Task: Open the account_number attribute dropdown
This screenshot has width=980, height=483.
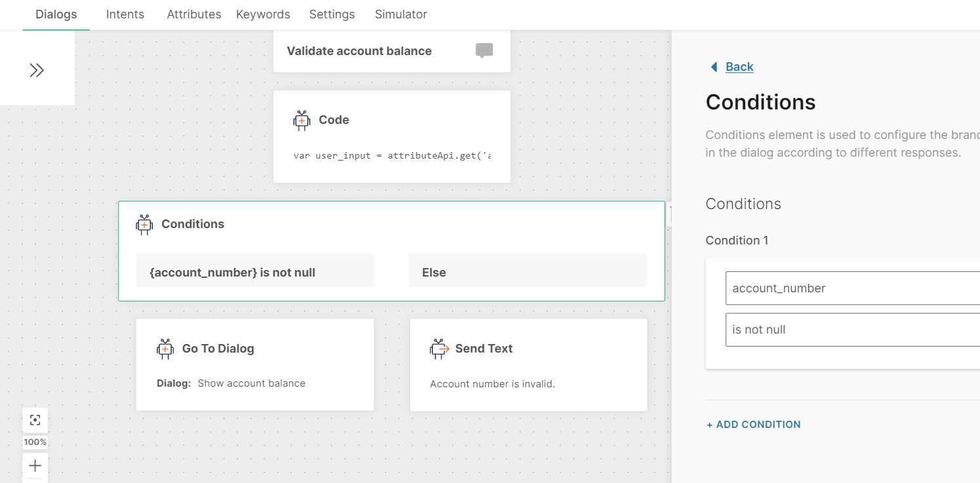Action: 853,288
